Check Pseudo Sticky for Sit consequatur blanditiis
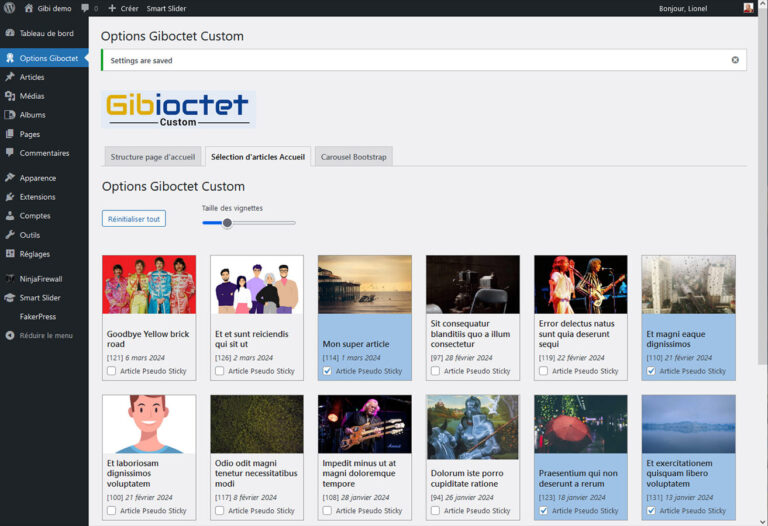 point(435,371)
